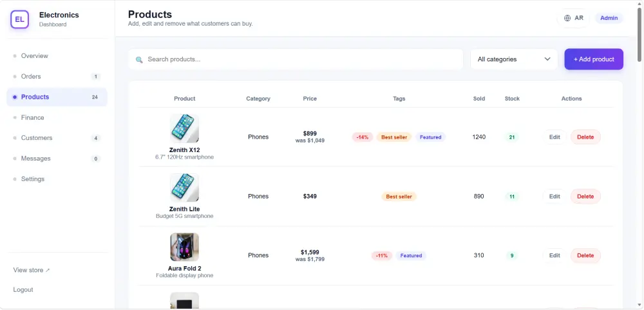Click the Sold column header
Viewport: 644px width, 310px height.
pyautogui.click(x=479, y=99)
